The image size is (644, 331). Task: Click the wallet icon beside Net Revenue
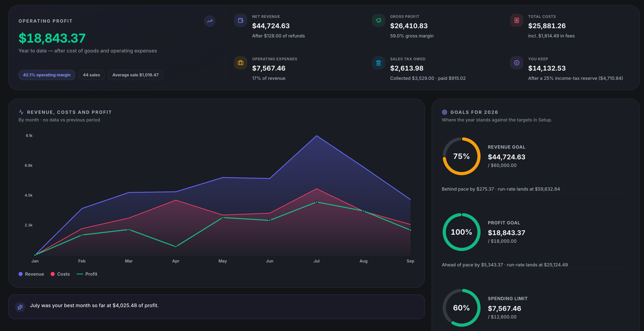pos(240,20)
